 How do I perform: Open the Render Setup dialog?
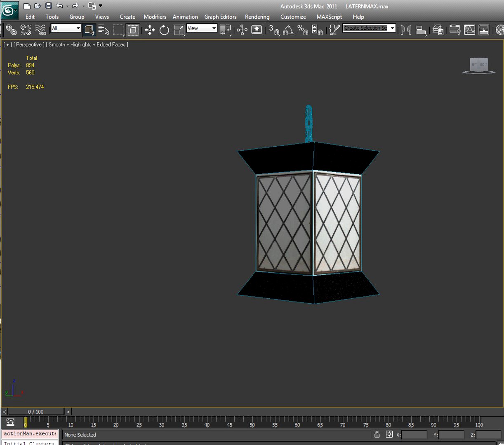pos(484,30)
